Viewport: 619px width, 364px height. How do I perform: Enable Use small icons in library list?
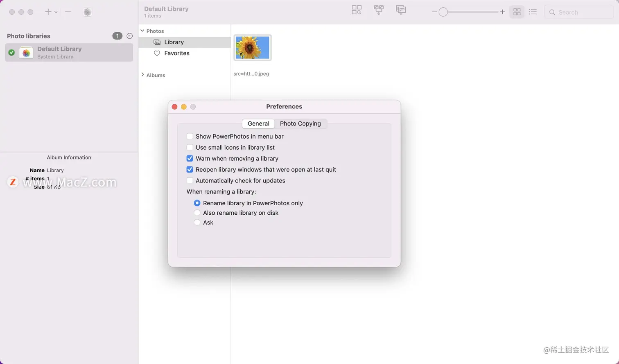coord(190,147)
